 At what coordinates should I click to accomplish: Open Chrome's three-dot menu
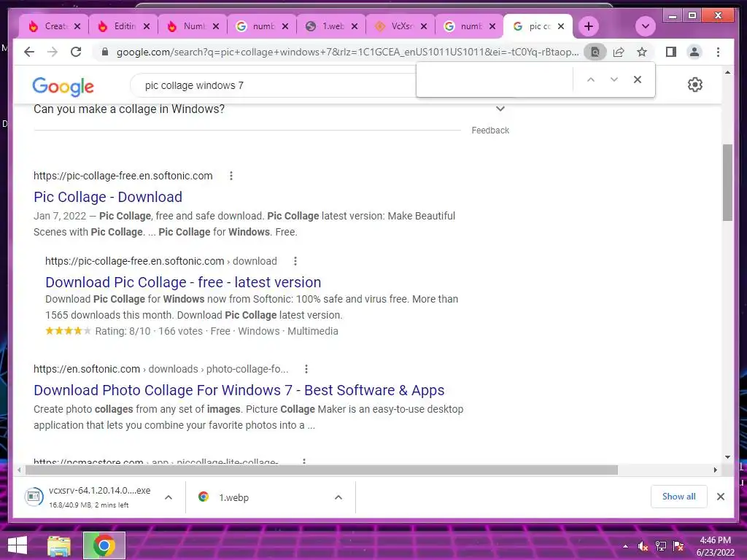click(x=718, y=52)
